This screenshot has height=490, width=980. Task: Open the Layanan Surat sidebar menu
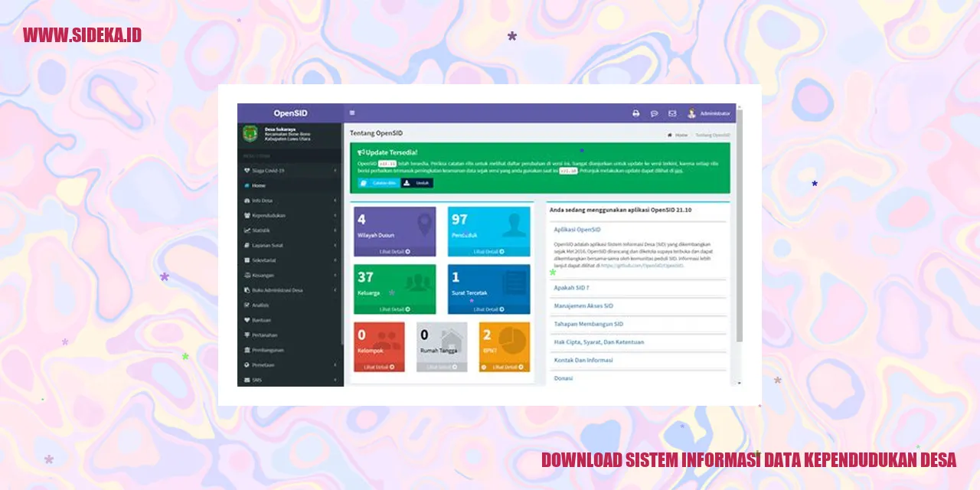tap(290, 245)
